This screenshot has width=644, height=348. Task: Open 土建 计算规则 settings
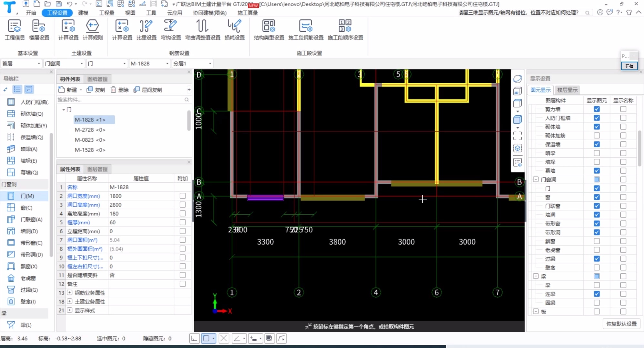click(93, 30)
